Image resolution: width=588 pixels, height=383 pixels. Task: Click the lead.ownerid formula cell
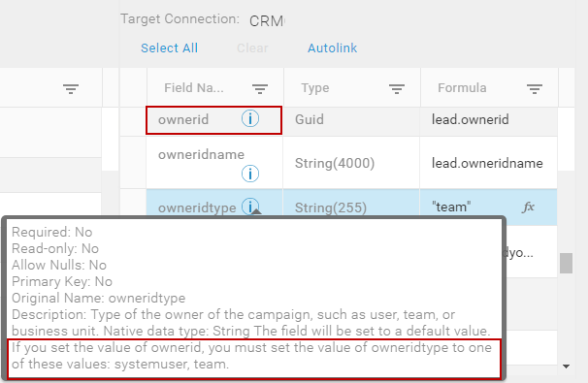click(489, 121)
